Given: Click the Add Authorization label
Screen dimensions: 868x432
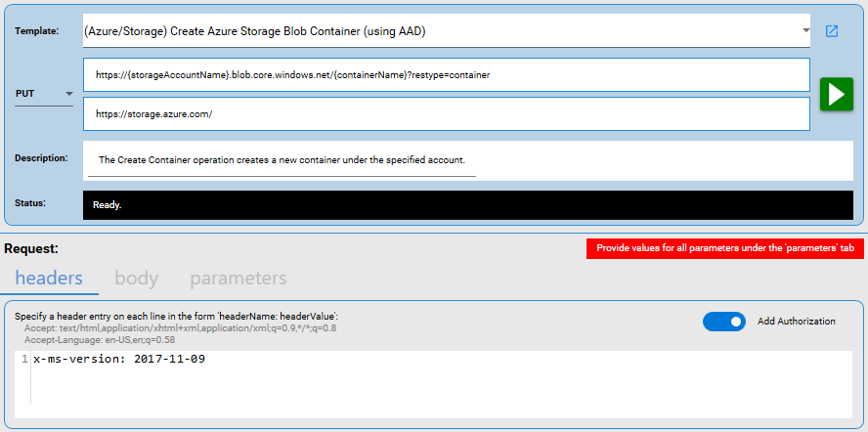Looking at the screenshot, I should pos(796,322).
